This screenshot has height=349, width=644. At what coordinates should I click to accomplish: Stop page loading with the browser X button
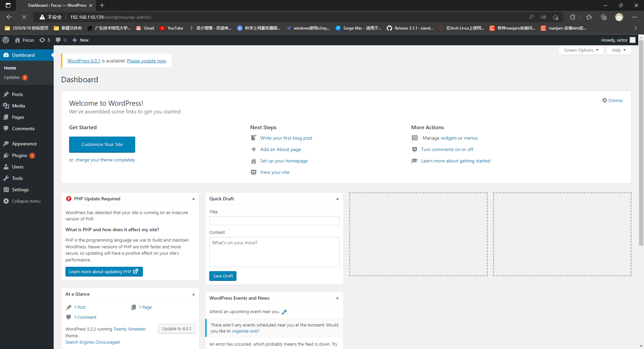[x=24, y=17]
